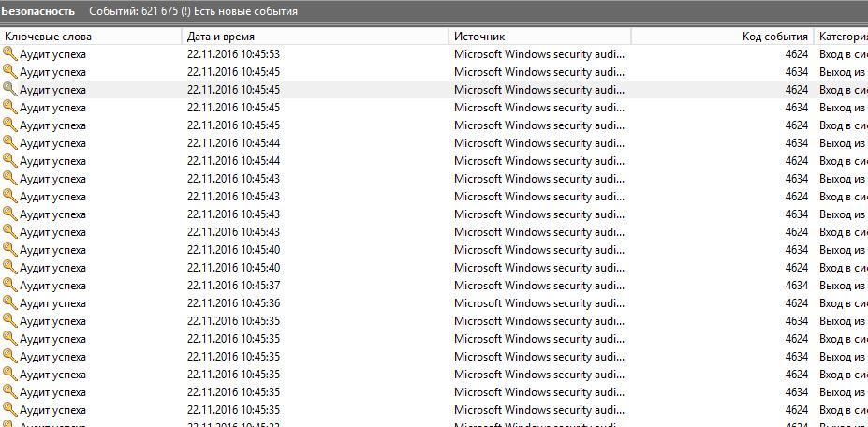Click event code 4624 in the 10:45:53 row
This screenshot has width=868, height=427.
[796, 54]
